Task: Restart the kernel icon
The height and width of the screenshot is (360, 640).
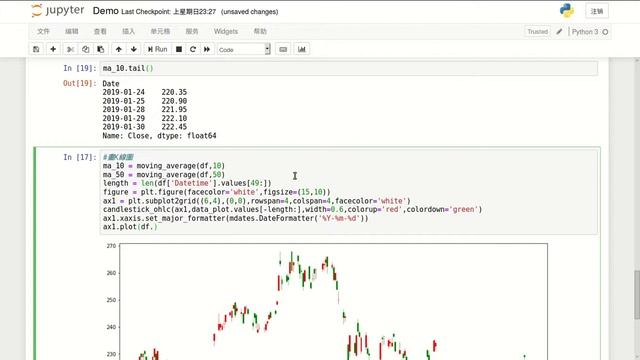Action: [x=193, y=49]
